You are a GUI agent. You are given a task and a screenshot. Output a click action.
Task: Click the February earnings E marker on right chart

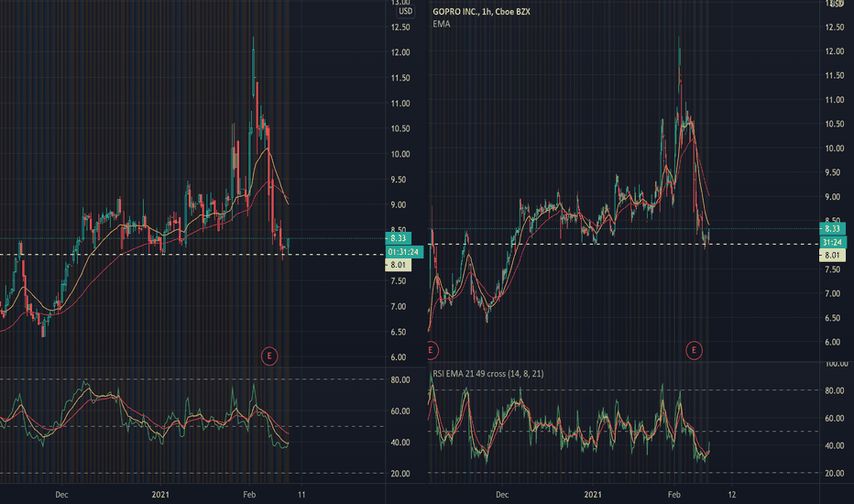pos(694,350)
